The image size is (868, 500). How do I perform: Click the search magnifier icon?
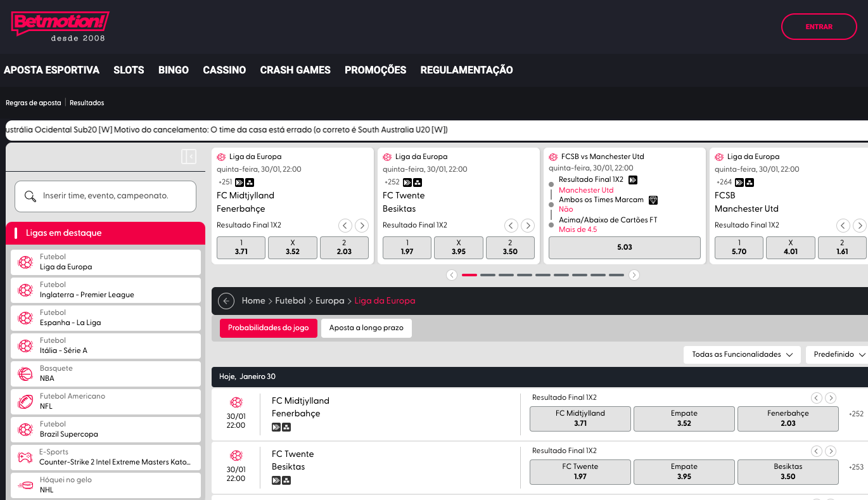click(x=30, y=196)
